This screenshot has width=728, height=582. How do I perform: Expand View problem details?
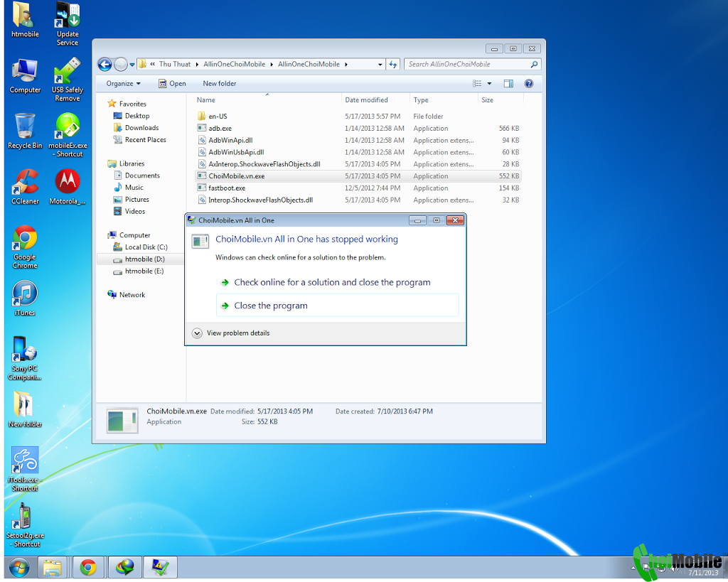[x=231, y=333]
